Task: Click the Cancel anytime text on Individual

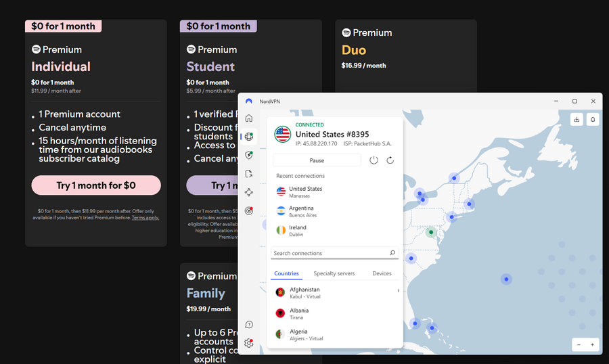Action: pos(72,127)
